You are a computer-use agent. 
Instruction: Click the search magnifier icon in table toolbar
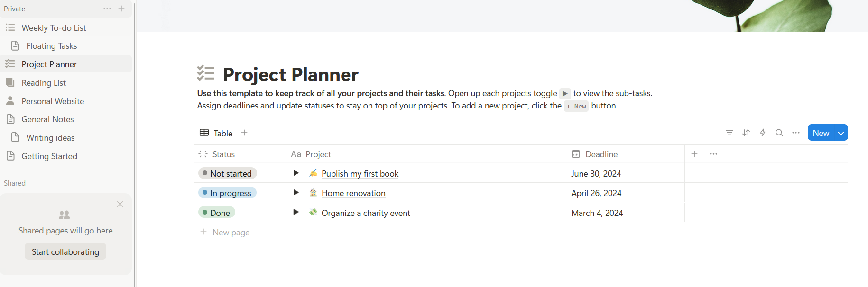[779, 133]
